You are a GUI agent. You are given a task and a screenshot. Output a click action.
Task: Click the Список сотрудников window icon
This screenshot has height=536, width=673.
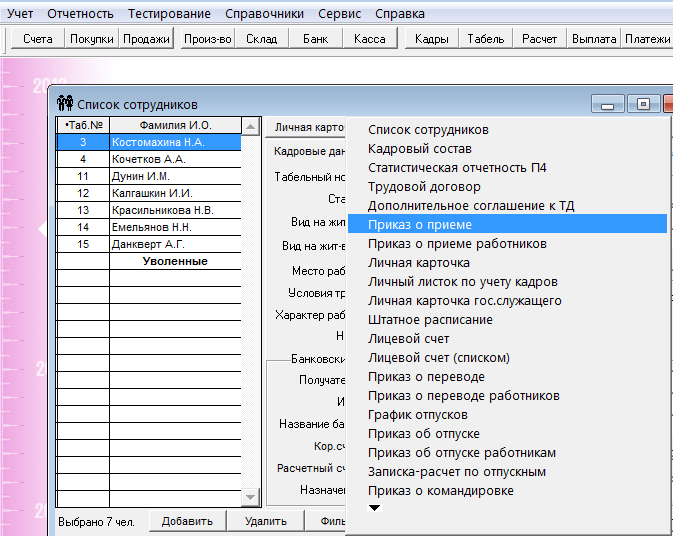tap(65, 103)
